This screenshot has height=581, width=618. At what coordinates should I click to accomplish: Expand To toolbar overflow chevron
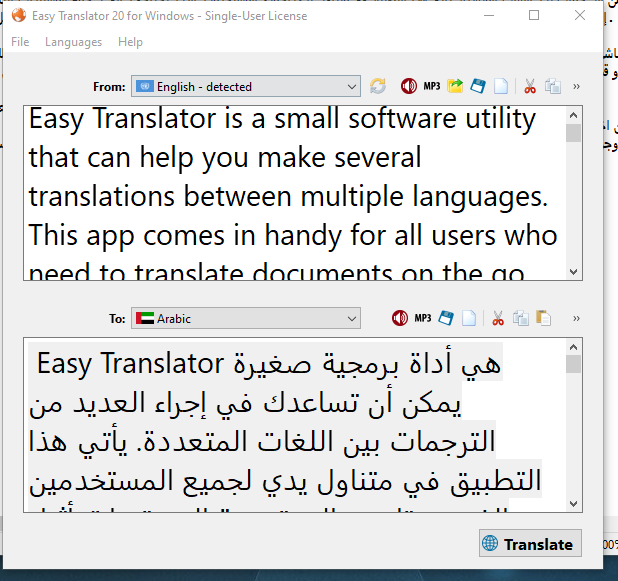tap(576, 318)
